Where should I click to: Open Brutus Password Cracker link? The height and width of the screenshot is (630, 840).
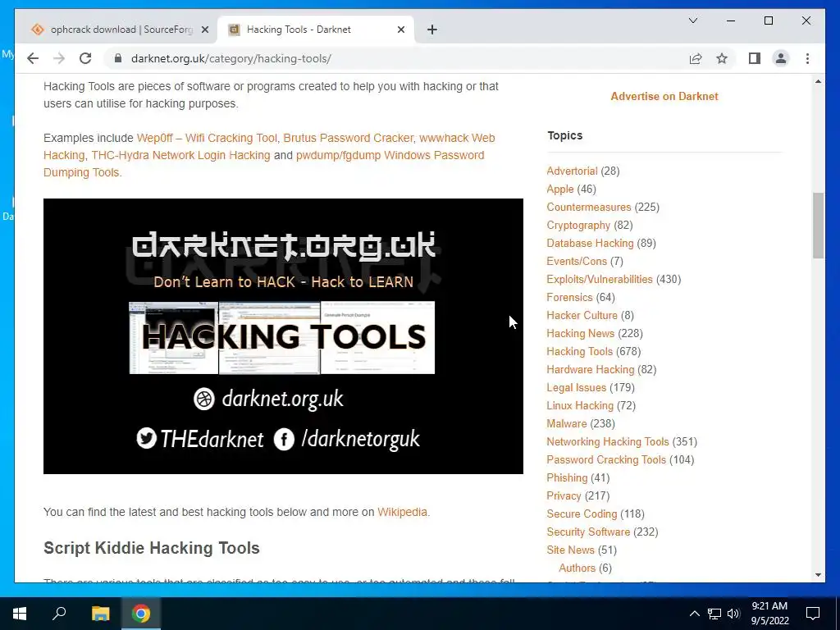(348, 138)
